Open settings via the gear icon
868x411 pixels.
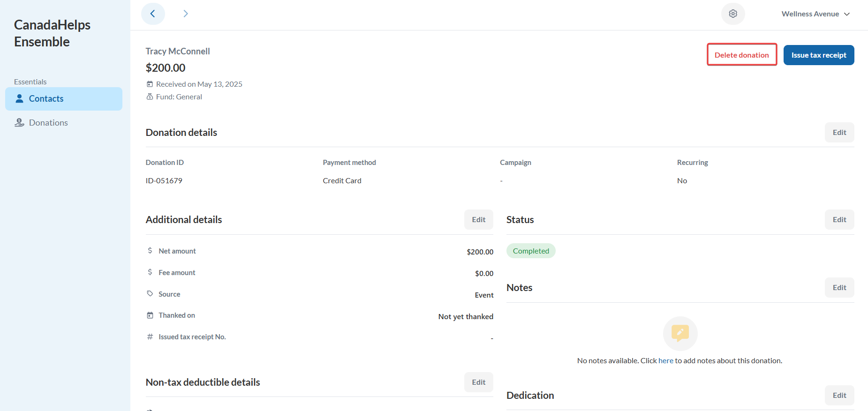click(x=733, y=14)
